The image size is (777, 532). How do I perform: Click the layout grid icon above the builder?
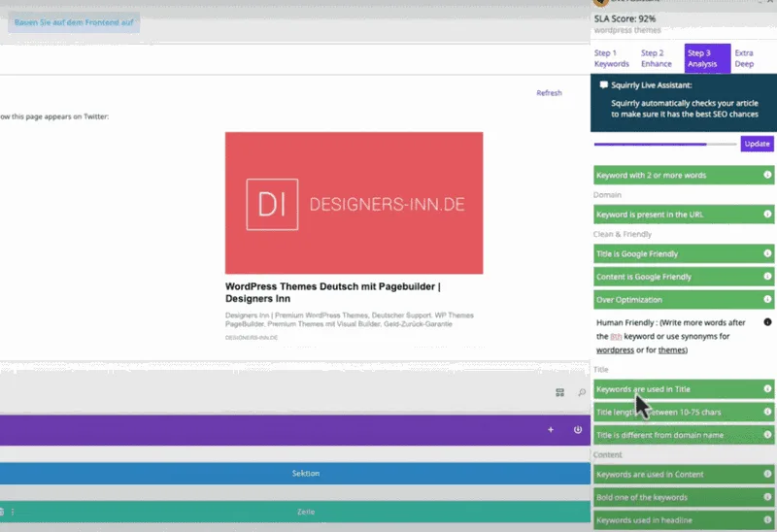(560, 392)
